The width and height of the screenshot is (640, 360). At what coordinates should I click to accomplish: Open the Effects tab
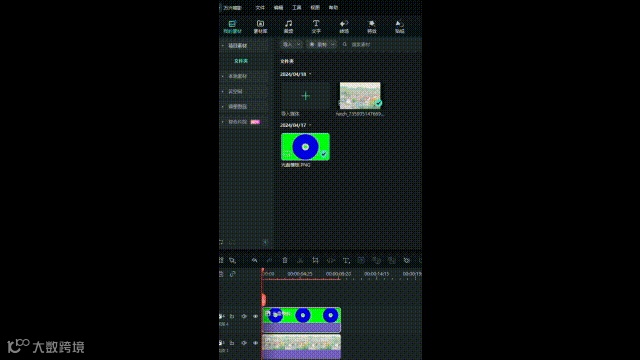tap(371, 27)
